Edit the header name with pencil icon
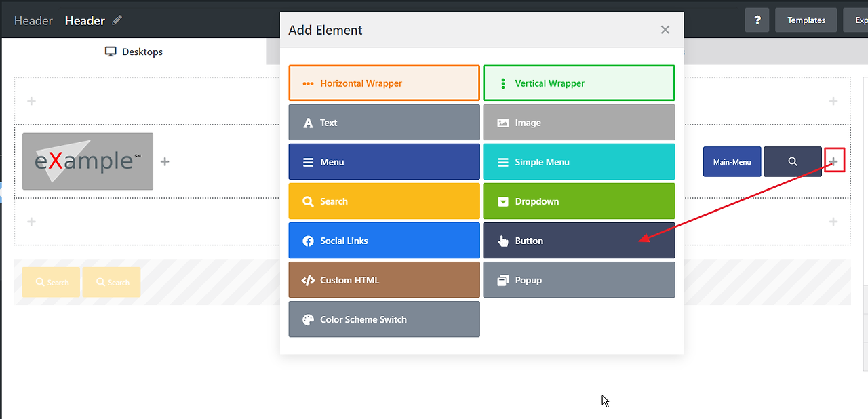The image size is (868, 419). [x=117, y=20]
